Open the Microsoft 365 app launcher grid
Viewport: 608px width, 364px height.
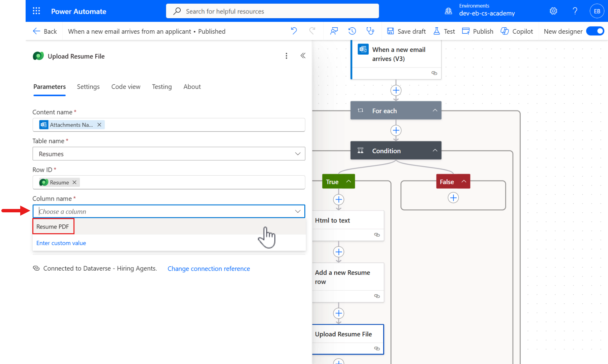[x=36, y=11]
